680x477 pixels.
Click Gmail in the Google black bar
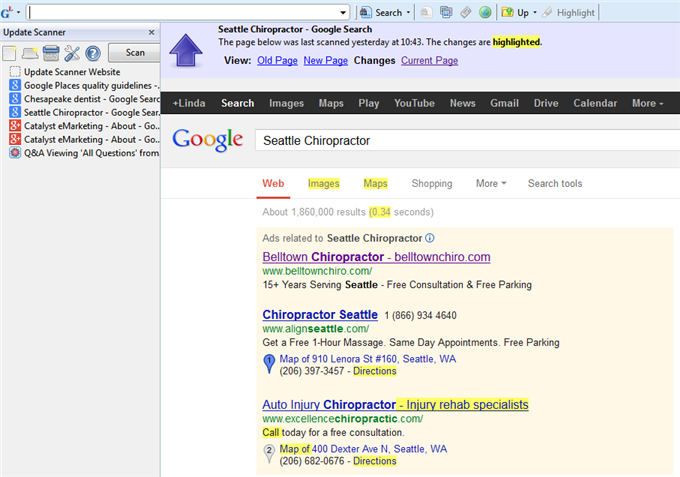tap(504, 103)
